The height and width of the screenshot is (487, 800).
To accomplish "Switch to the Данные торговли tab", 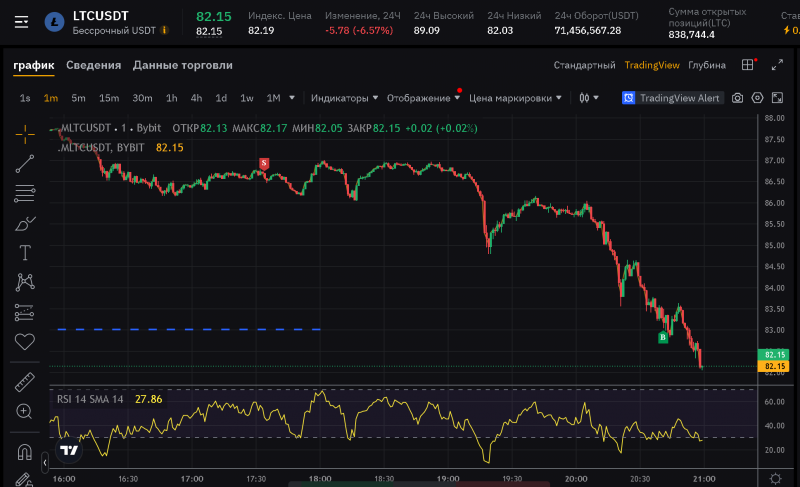I will (x=183, y=65).
